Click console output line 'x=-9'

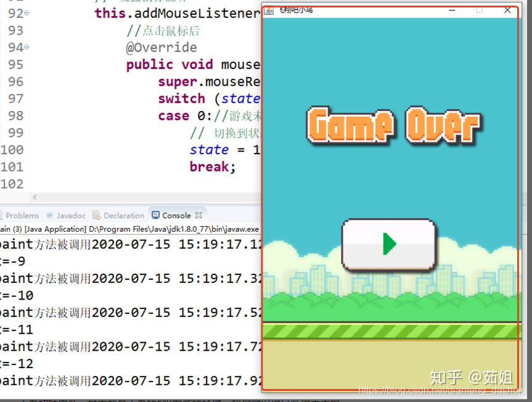coord(12,261)
